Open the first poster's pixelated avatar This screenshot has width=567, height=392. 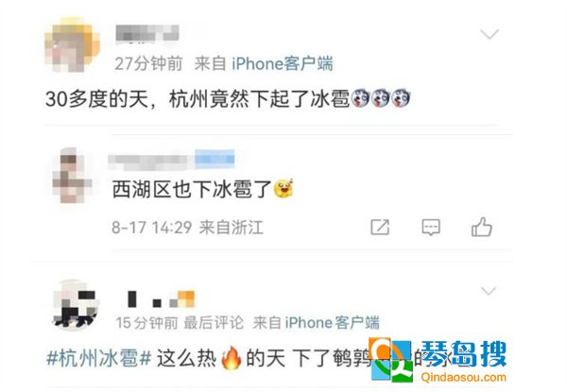point(72,44)
